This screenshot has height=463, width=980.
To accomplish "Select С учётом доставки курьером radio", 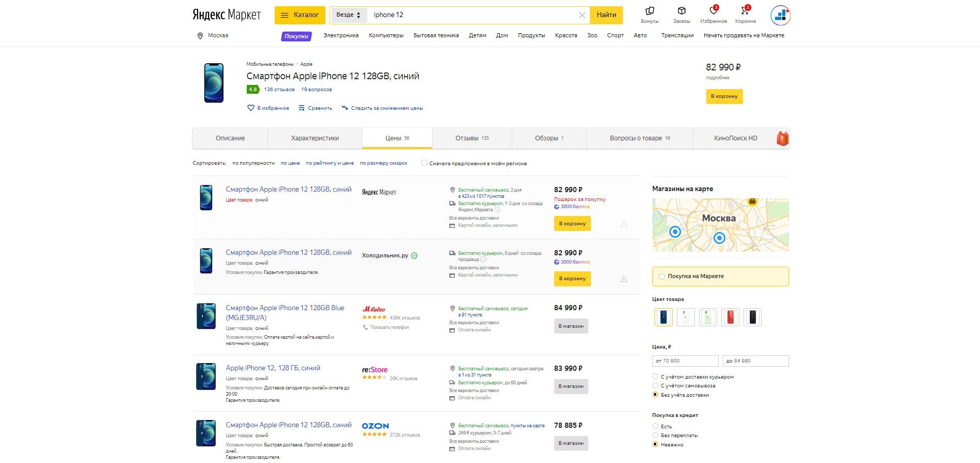I will click(655, 377).
